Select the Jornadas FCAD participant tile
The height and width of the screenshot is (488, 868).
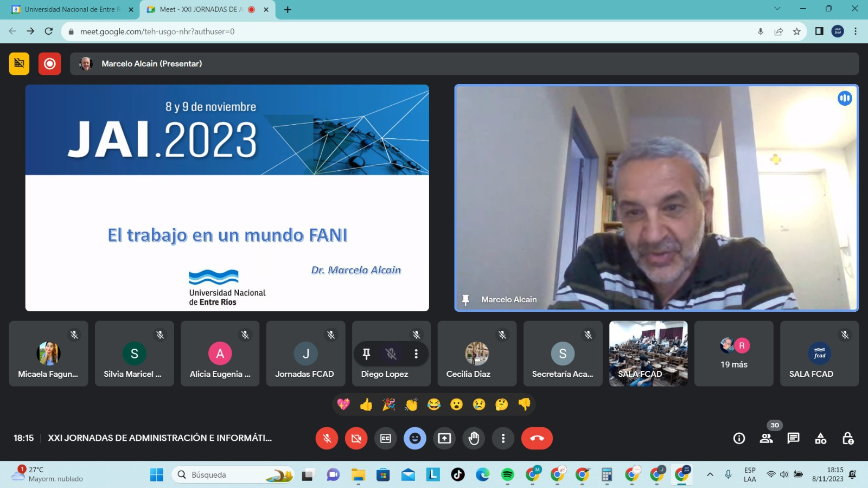(306, 354)
